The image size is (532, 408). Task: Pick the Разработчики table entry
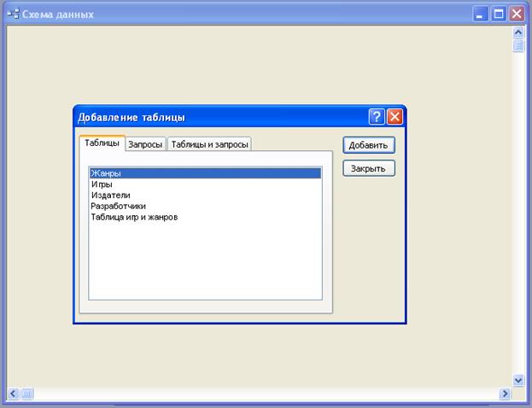[x=118, y=206]
